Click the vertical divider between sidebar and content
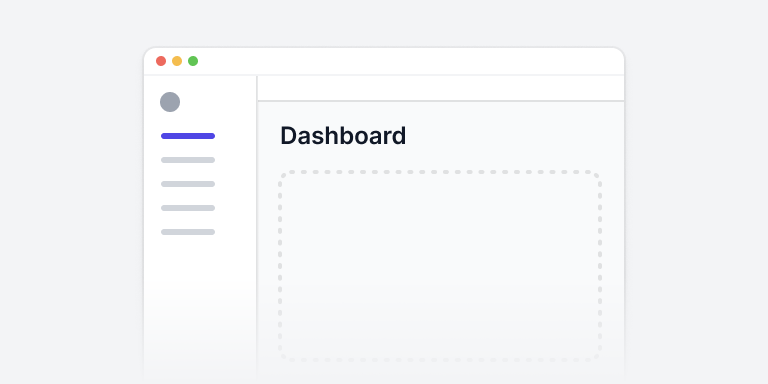 click(x=257, y=225)
